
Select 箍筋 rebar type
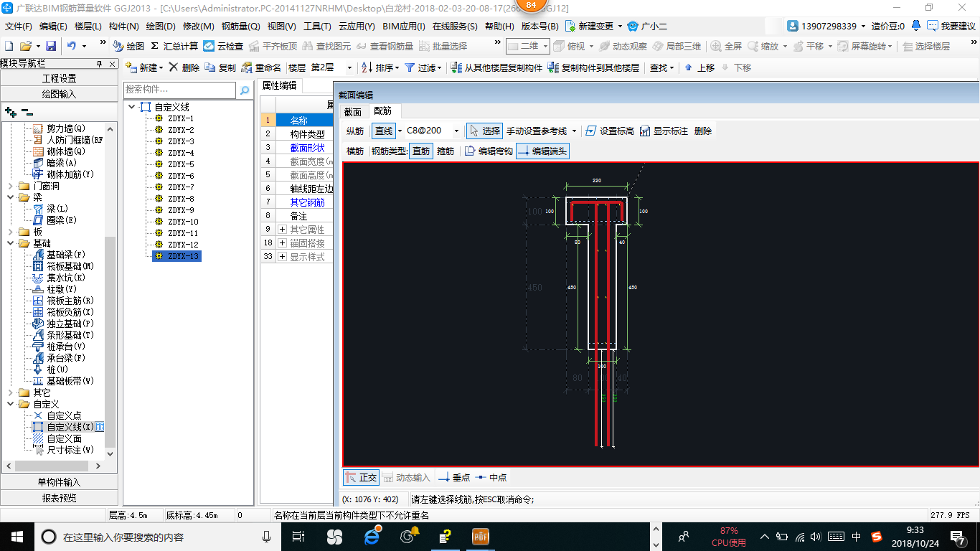point(446,151)
